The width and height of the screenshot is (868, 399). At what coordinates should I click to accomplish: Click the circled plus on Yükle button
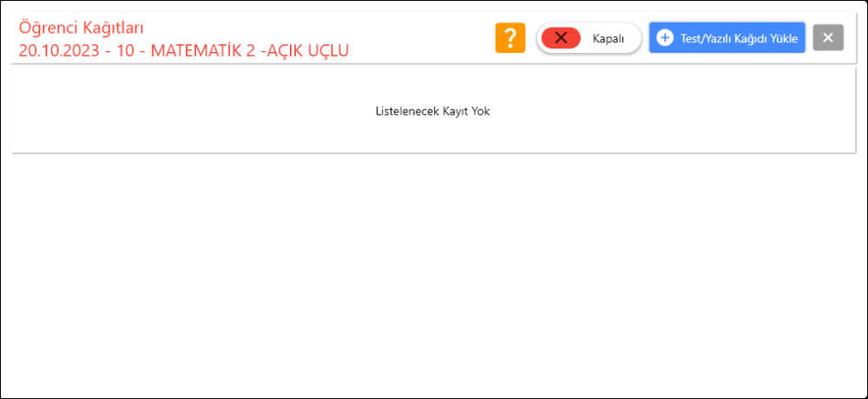(664, 37)
